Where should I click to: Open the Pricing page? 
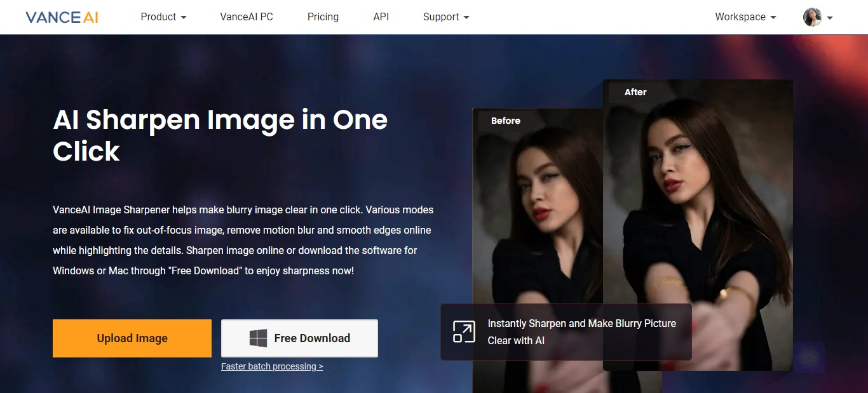(x=323, y=17)
